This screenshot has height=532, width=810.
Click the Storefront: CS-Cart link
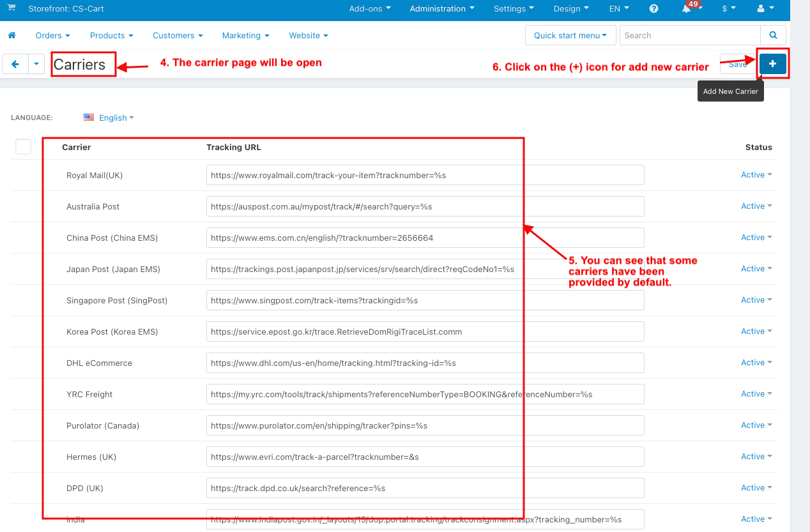[x=66, y=9]
